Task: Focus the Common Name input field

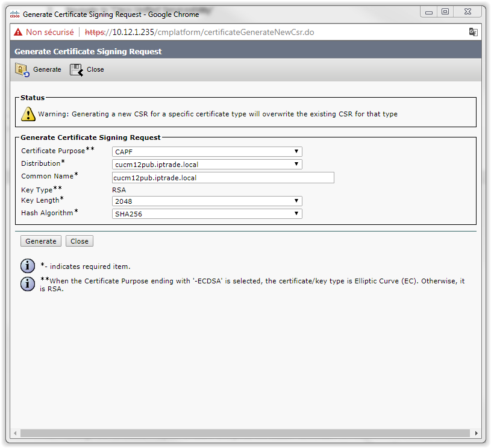Action: (223, 178)
